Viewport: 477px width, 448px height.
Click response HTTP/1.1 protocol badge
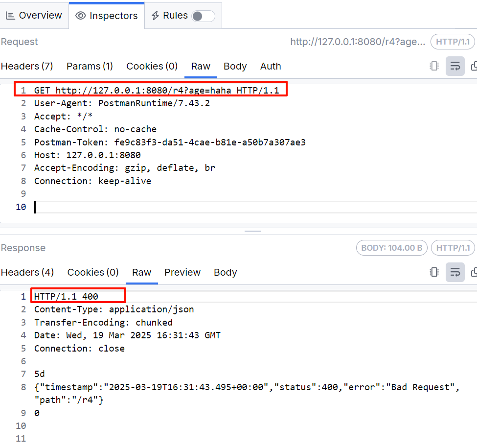453,248
